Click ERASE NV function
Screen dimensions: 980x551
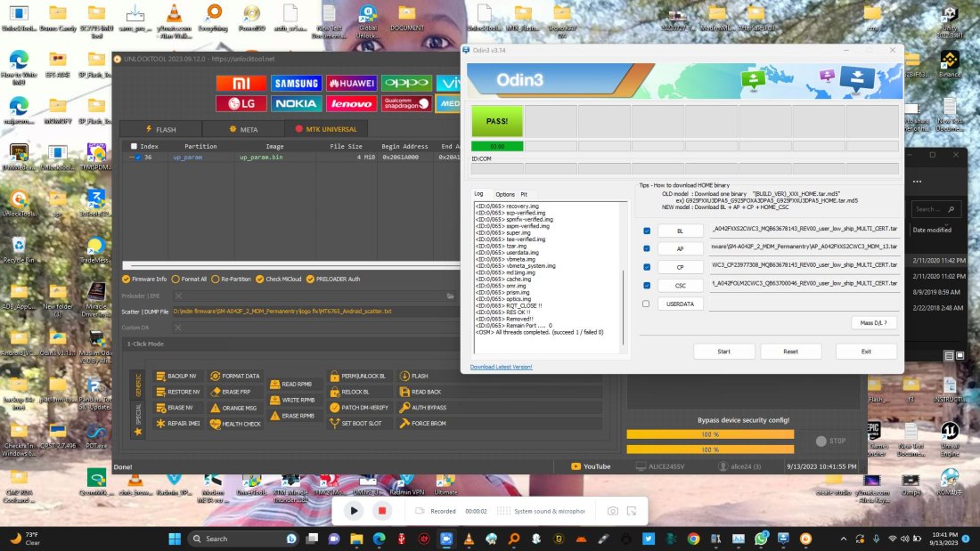pos(175,408)
